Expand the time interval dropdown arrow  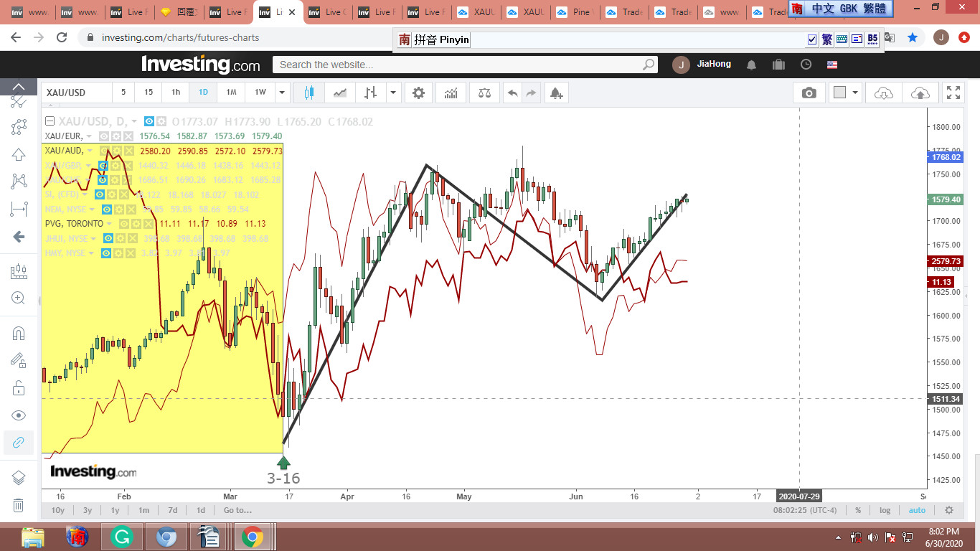coord(282,93)
